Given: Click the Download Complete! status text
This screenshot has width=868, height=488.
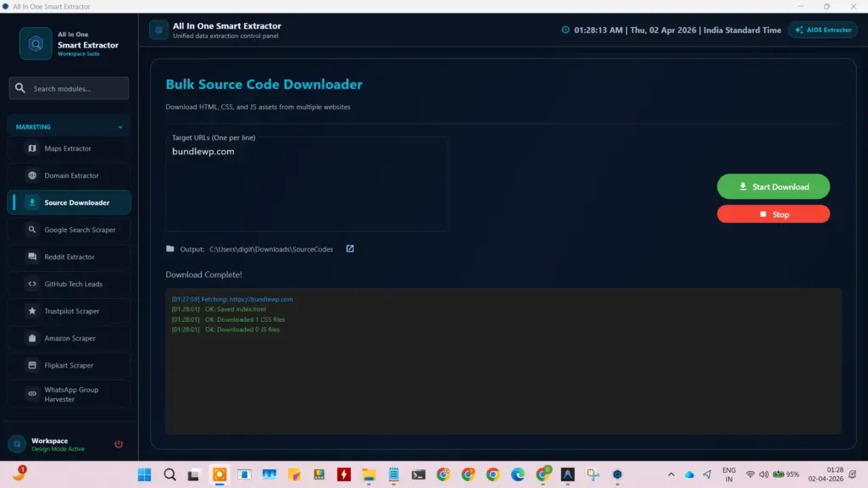Looking at the screenshot, I should click(203, 274).
